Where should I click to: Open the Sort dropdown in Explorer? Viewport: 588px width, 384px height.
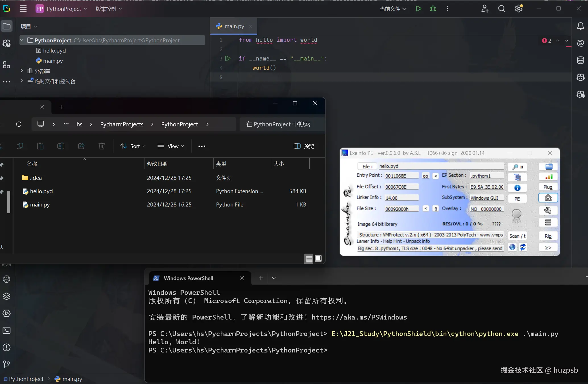click(x=133, y=146)
